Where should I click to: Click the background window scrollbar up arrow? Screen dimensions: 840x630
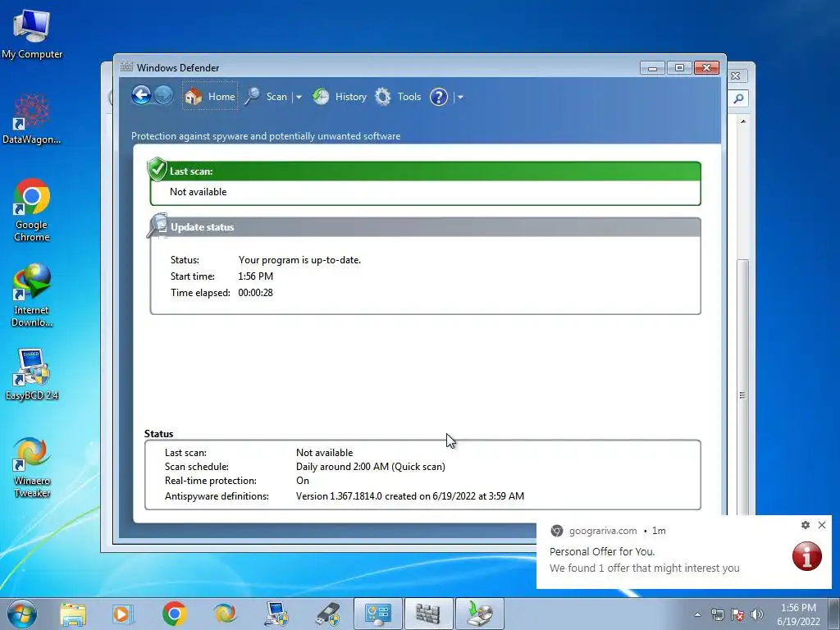[743, 121]
